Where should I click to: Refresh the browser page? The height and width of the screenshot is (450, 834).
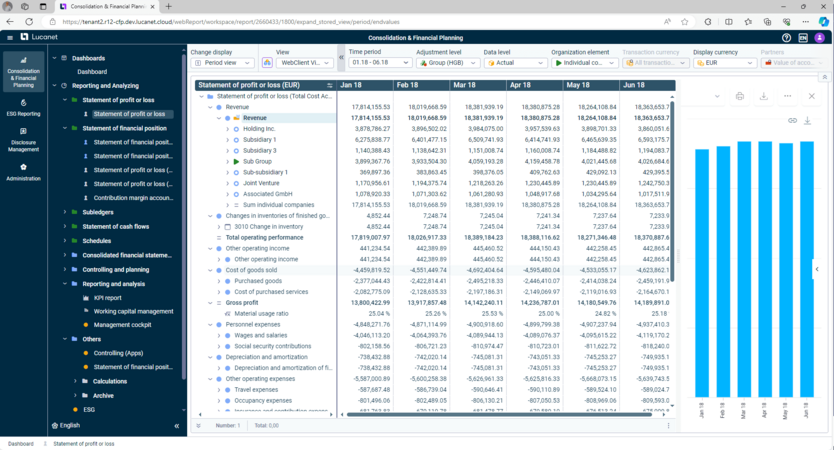[29, 22]
